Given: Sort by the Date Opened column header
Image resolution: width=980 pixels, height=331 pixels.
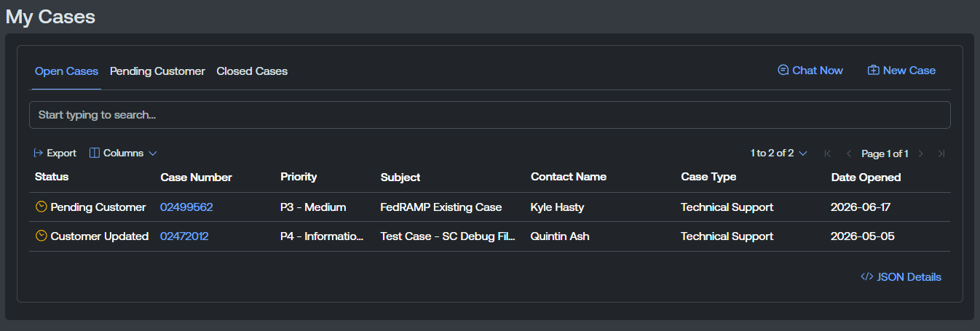Looking at the screenshot, I should point(866,178).
